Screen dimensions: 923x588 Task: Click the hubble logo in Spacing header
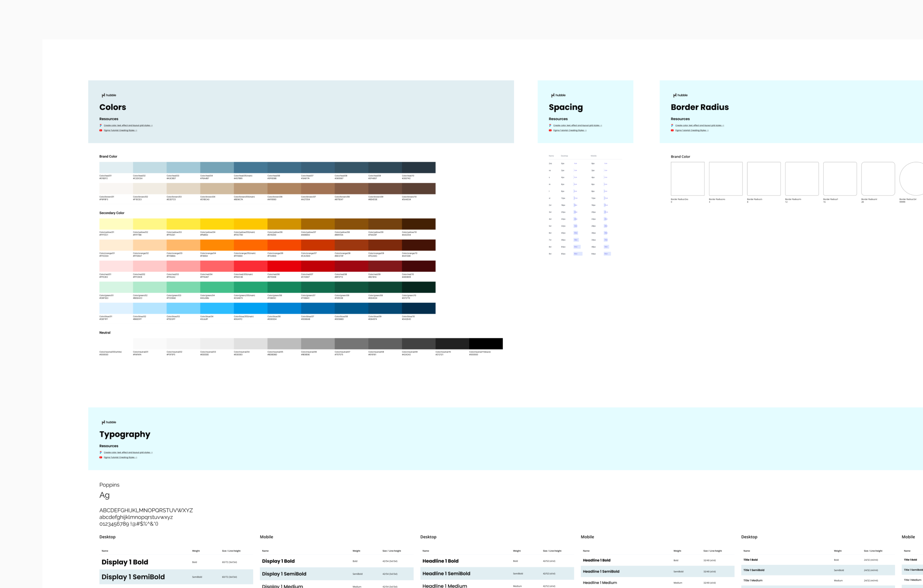tap(558, 95)
